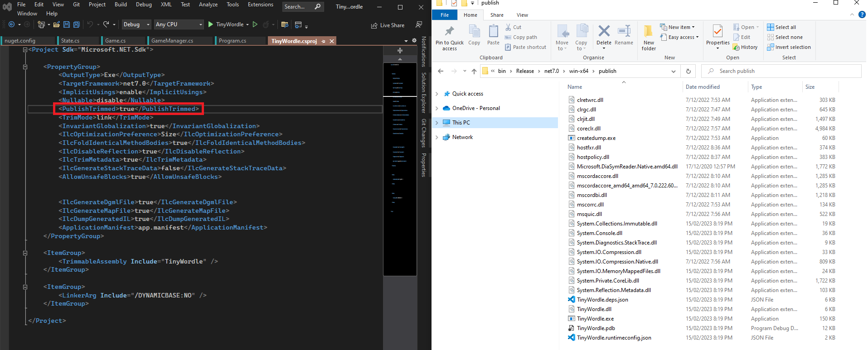This screenshot has height=350, width=868.
Task: Click the Live Share button
Action: click(388, 25)
